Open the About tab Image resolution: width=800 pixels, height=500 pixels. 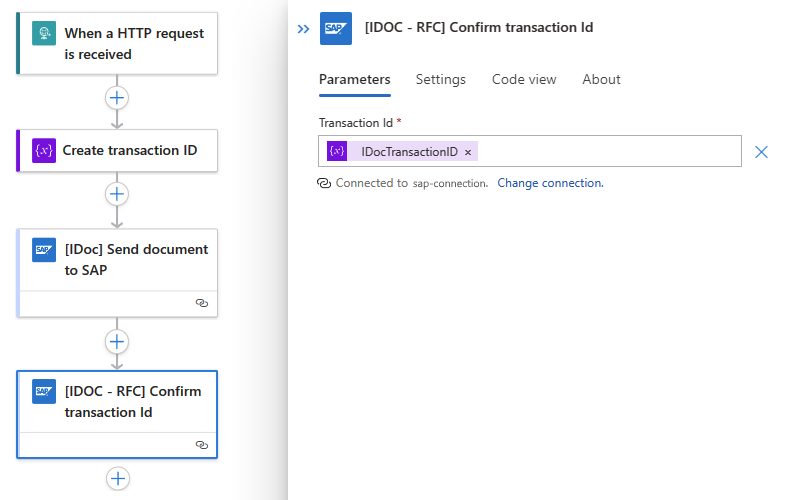coord(601,80)
